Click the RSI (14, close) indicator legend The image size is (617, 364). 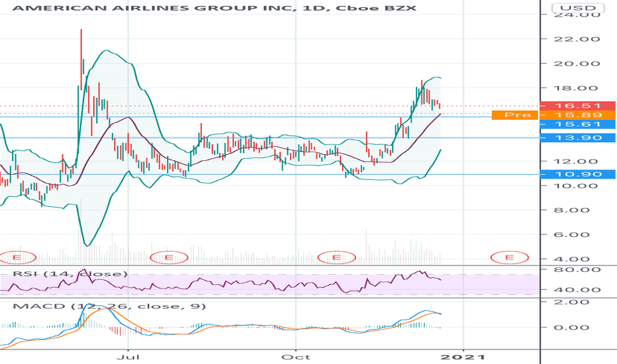(70, 274)
